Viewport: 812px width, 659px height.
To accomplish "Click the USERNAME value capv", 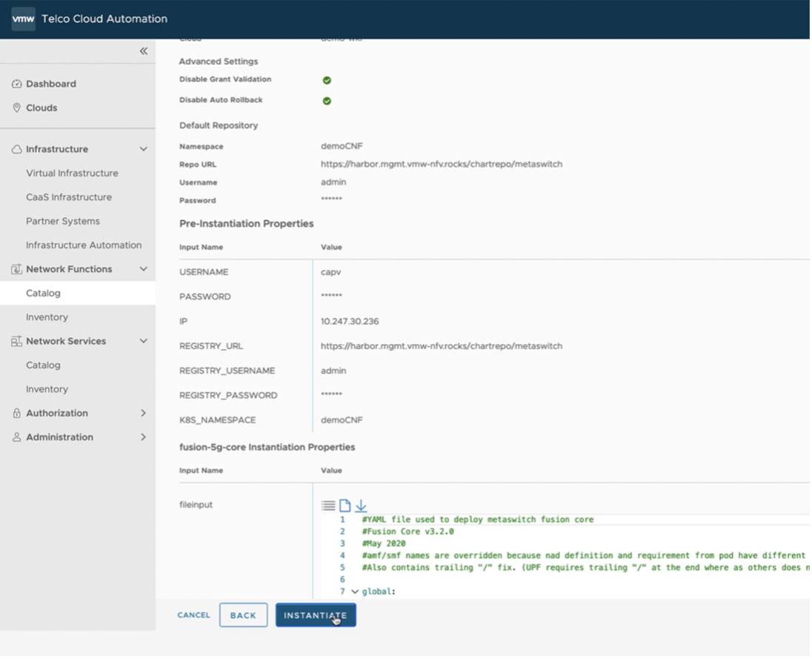I will pyautogui.click(x=330, y=272).
